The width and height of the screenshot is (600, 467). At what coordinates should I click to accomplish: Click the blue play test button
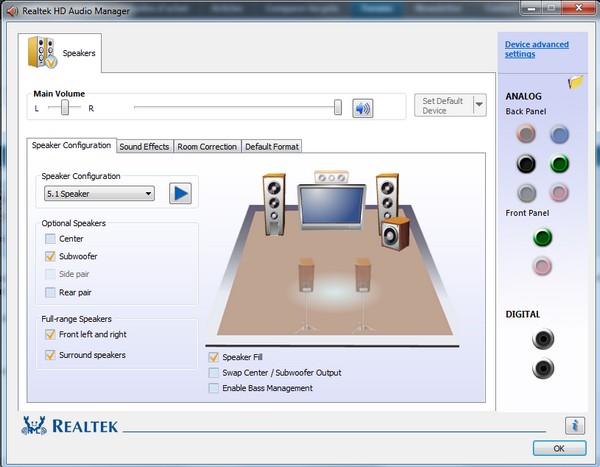point(180,193)
